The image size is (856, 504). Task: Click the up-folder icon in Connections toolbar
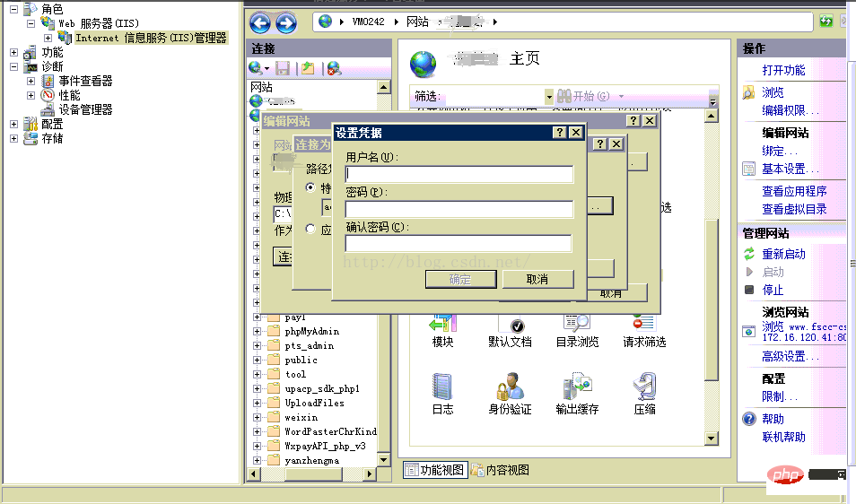pyautogui.click(x=308, y=68)
